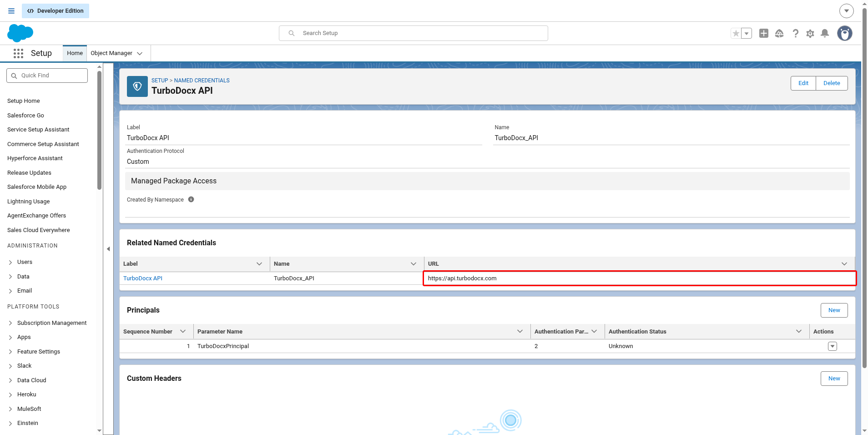Click New in Principals section
Screen dimensions: 868x435
[x=834, y=310]
